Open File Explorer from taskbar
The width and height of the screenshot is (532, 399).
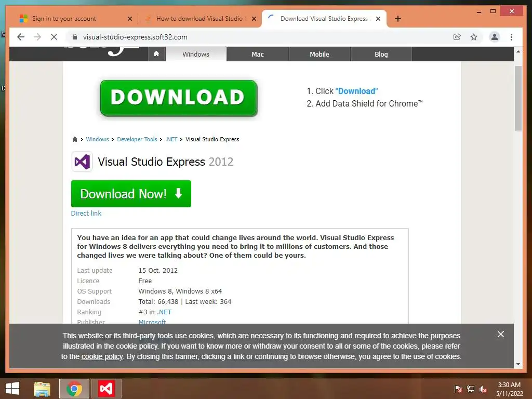tap(42, 389)
